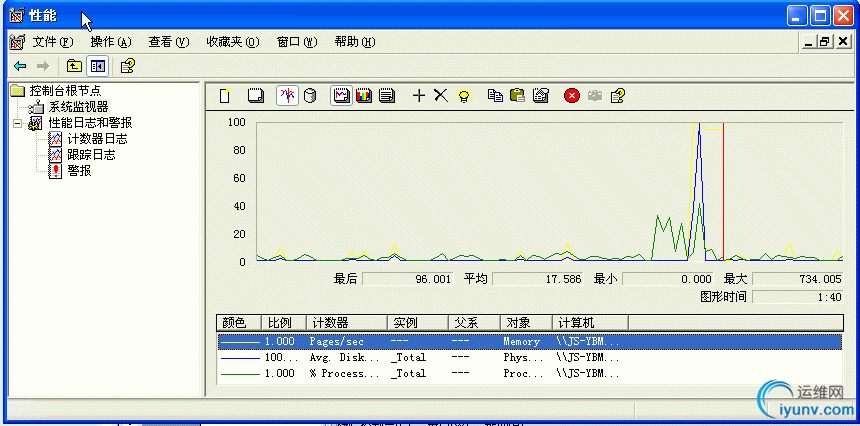This screenshot has width=860, height=426.
Task: Select the Pages/sec counter row
Action: pyautogui.click(x=530, y=342)
